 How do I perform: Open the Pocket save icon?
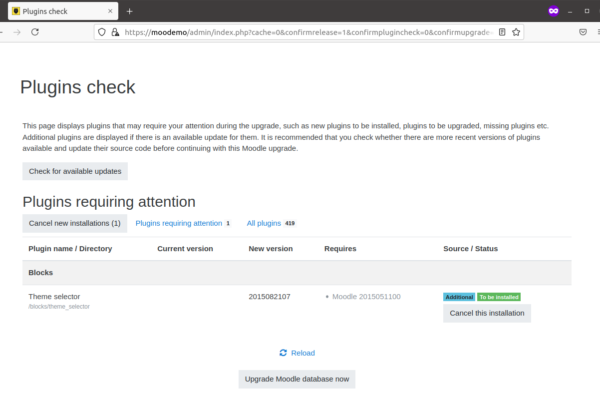(583, 32)
